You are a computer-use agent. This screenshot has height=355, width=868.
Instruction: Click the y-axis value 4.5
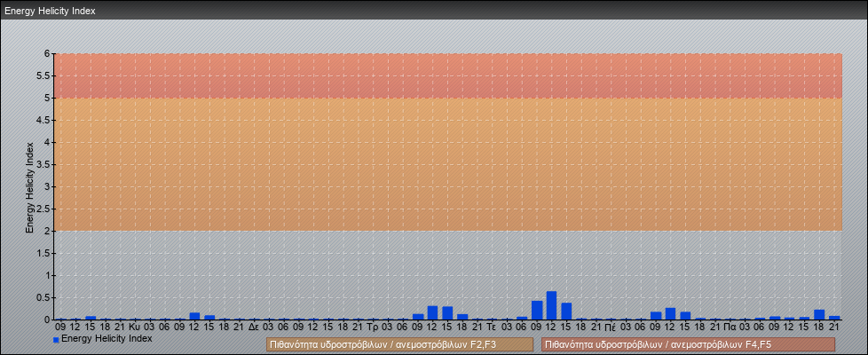(43, 120)
